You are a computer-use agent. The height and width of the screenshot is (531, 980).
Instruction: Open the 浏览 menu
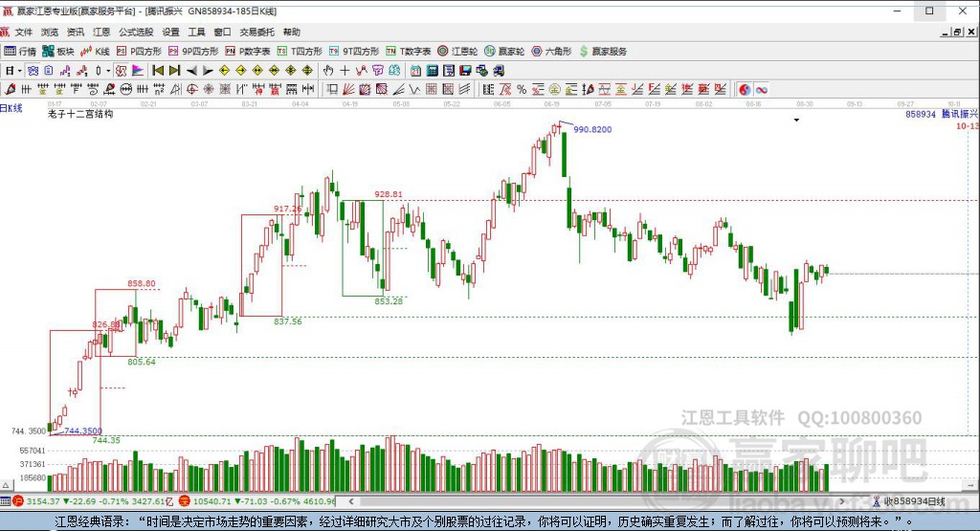50,32
